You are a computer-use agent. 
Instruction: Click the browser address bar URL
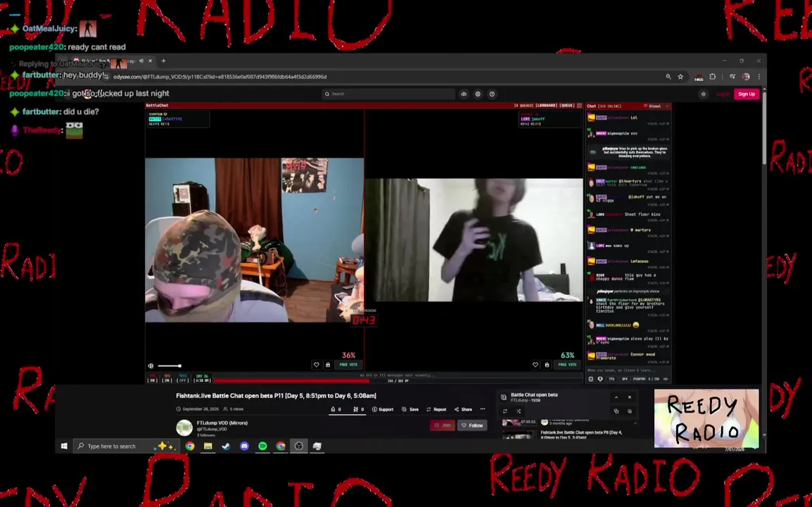tap(220, 77)
